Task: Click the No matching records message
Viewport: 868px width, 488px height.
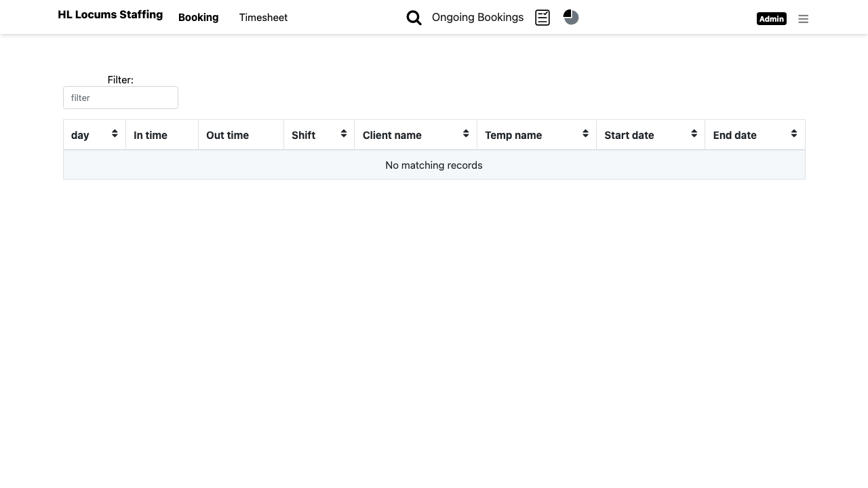Action: tap(434, 165)
